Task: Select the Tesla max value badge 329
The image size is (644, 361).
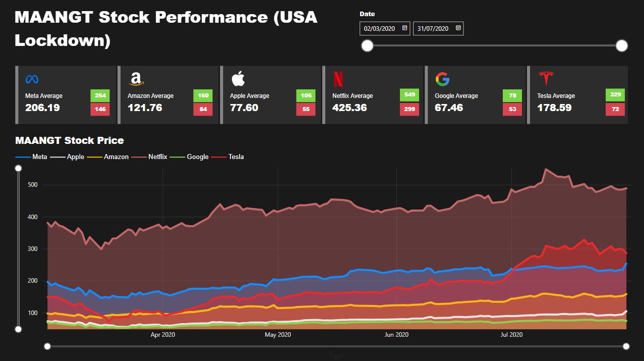Action: point(615,95)
